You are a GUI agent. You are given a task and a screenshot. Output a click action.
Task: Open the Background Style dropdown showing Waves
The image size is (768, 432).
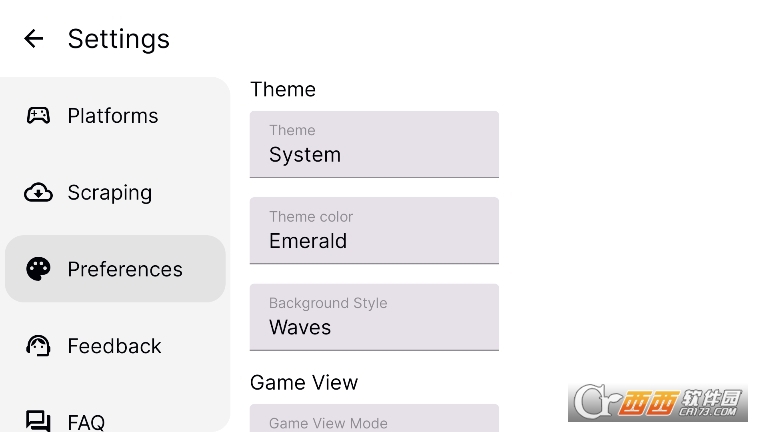374,317
